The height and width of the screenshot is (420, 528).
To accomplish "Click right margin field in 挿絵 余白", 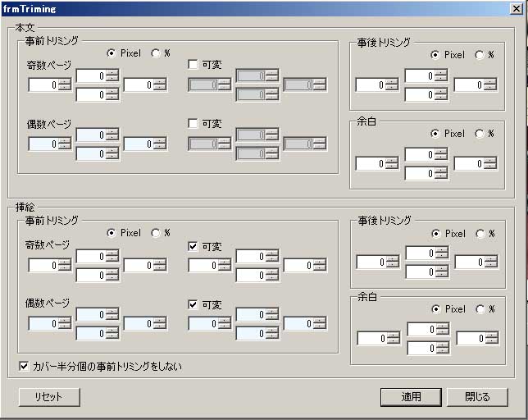I will [x=477, y=338].
